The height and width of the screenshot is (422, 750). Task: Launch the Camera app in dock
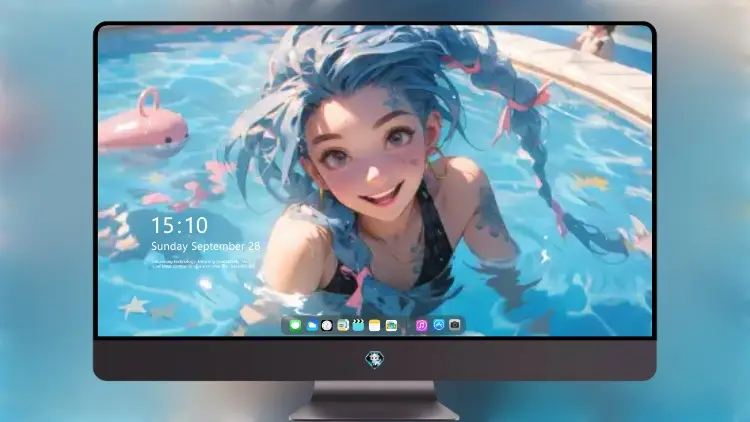tap(455, 325)
